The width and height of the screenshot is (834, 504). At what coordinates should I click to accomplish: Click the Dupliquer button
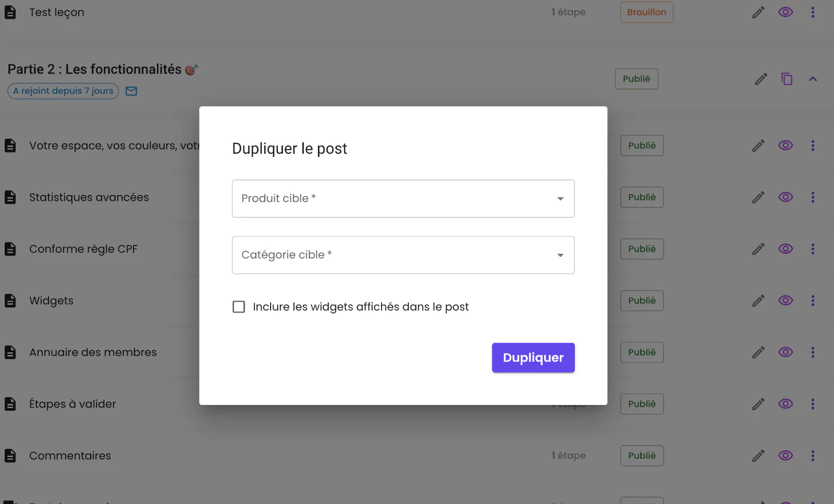533,358
